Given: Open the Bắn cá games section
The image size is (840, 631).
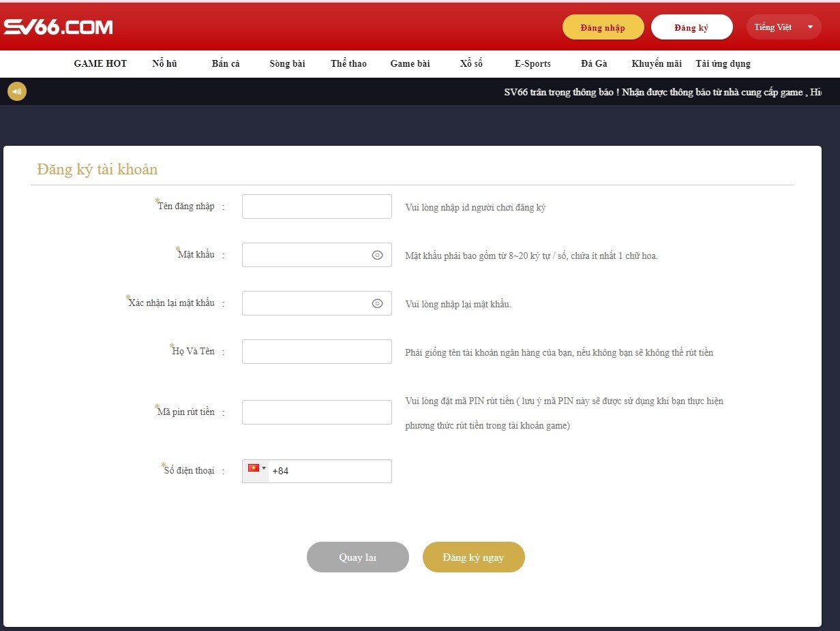Looking at the screenshot, I should tap(226, 63).
